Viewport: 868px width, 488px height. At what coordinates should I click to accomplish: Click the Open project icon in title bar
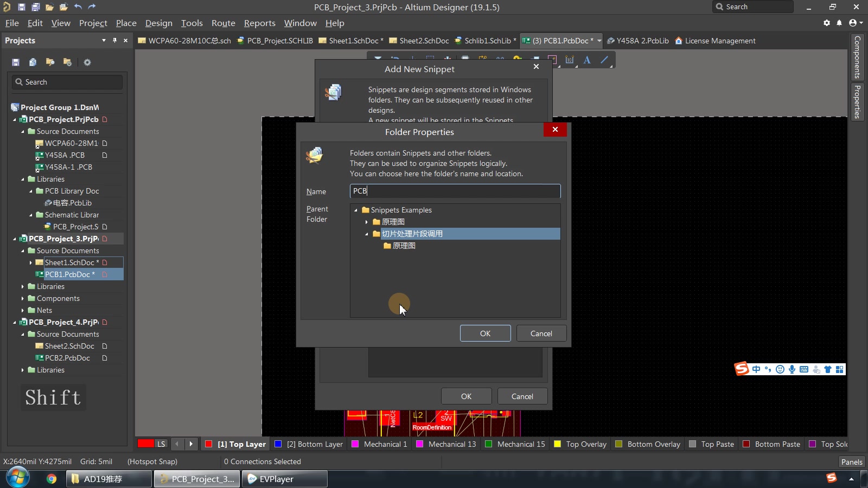tap(63, 7)
